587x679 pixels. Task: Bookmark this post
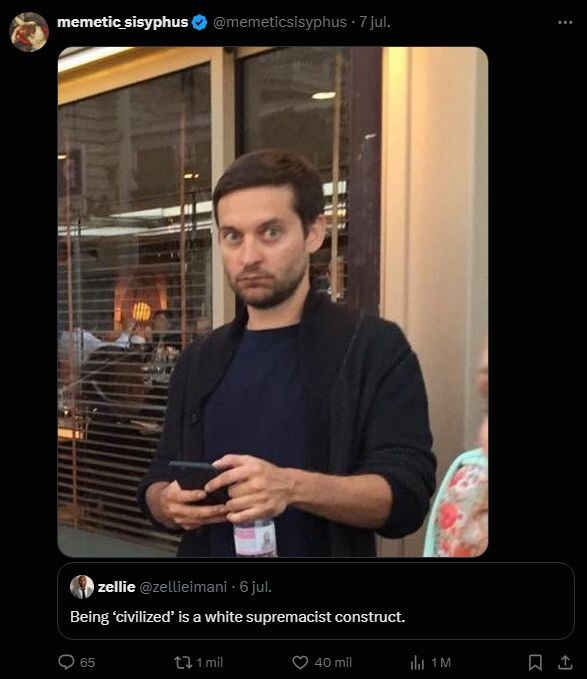[535, 662]
